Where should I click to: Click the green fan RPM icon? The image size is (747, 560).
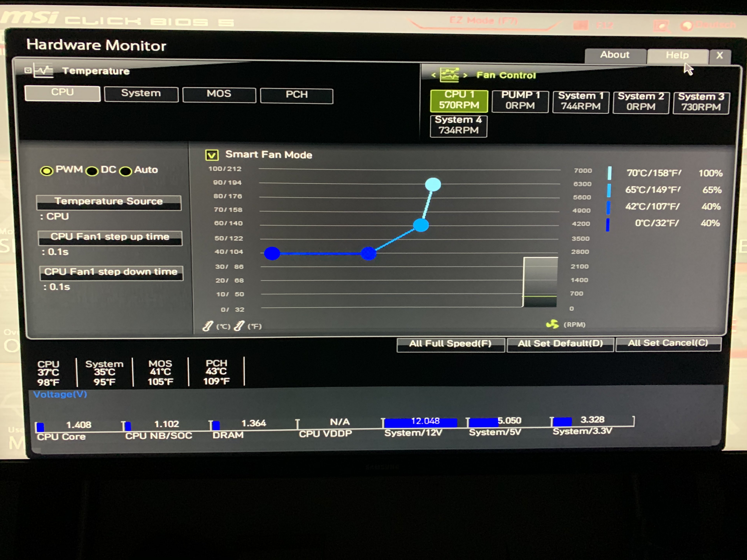tap(552, 324)
